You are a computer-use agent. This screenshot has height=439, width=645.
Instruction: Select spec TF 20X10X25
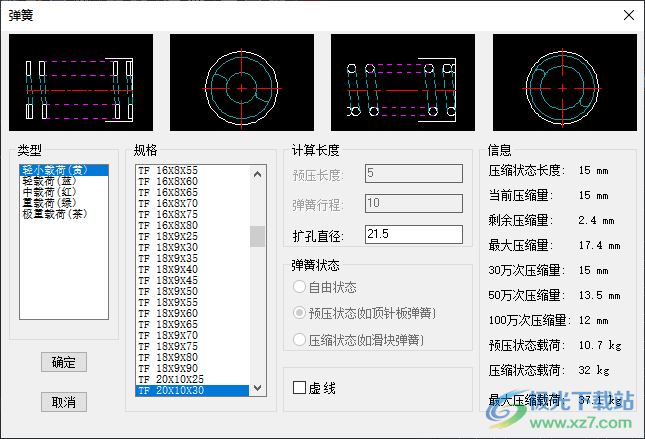[193, 379]
